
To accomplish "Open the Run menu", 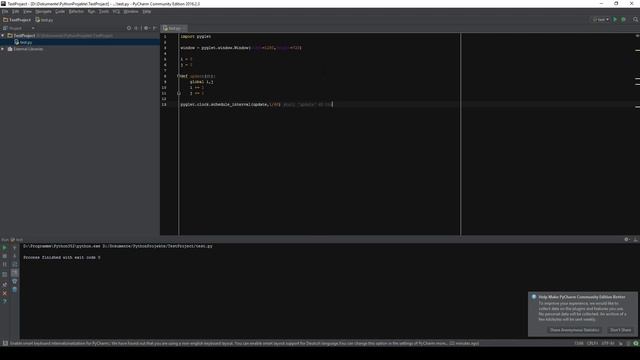I will point(91,11).
